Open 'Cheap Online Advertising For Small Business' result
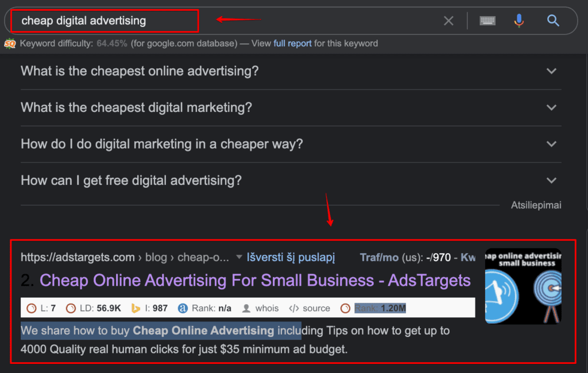The height and width of the screenshot is (373, 588). 255,281
